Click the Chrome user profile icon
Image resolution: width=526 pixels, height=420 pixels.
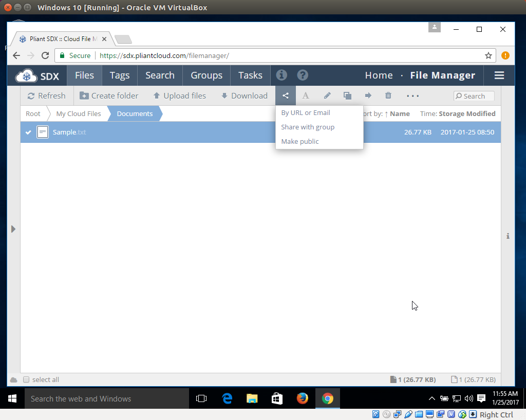click(x=435, y=27)
